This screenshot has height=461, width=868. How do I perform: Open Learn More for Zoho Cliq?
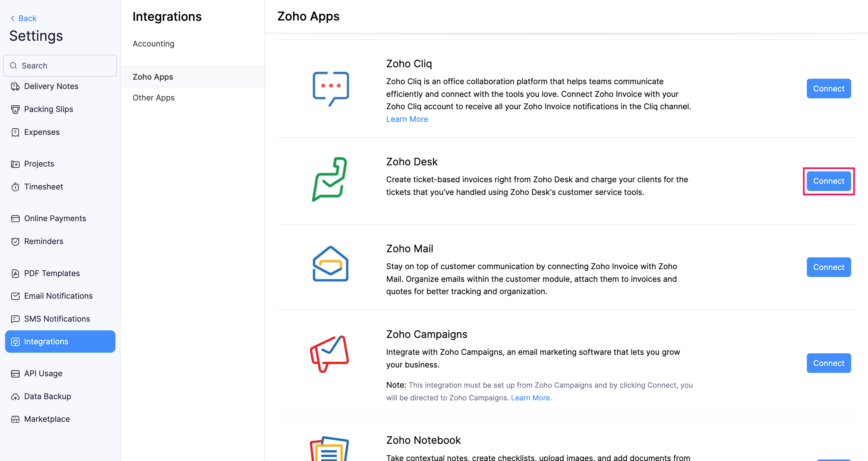[407, 119]
